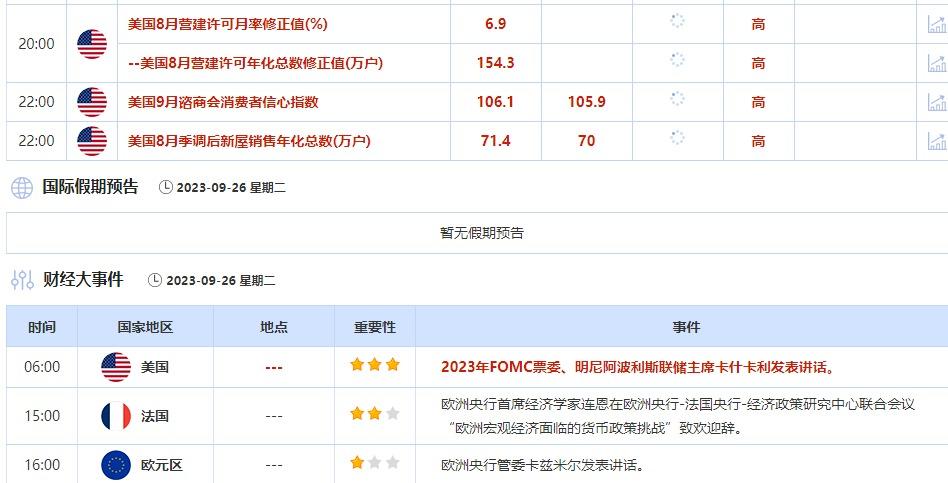Click the clock icon next to 国际假期预告 date
Viewport: 948px width, 483px height.
166,187
